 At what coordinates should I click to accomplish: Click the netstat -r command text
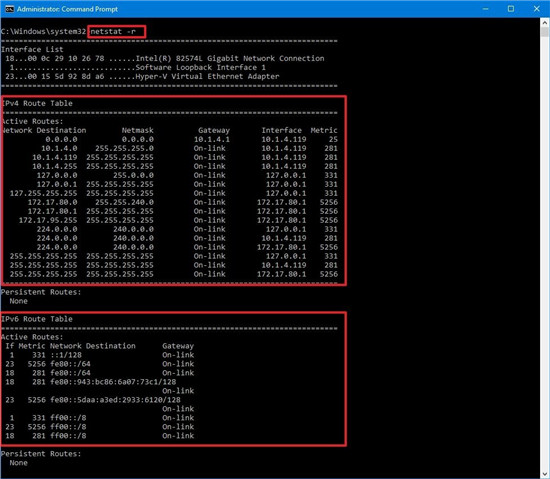113,32
